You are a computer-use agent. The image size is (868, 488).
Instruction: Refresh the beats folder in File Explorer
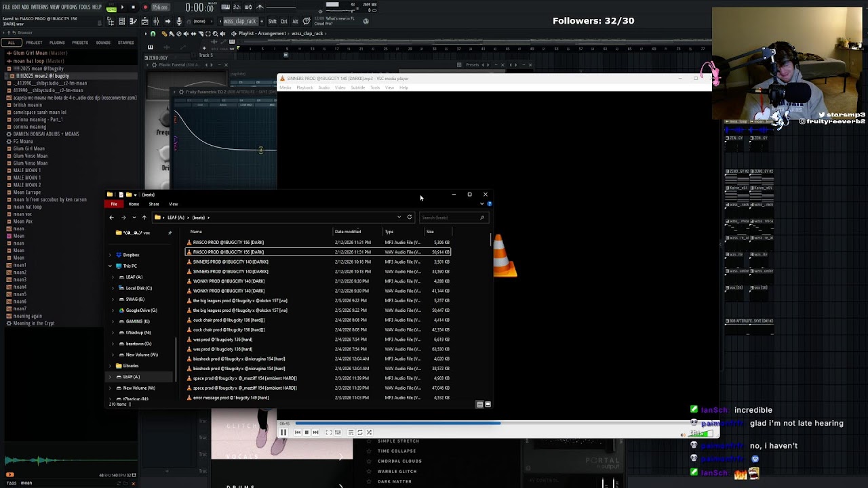pos(410,218)
